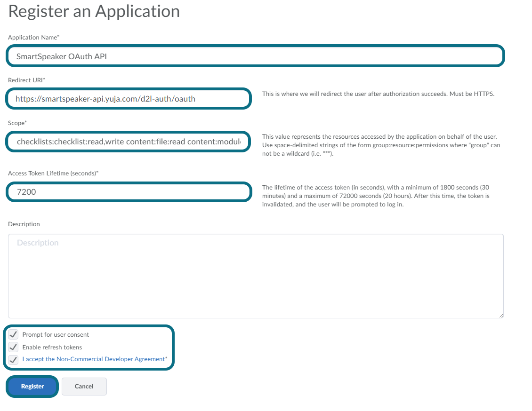The image size is (532, 411).
Task: Uncheck the Non-Commercial Developer Agreement acceptance
Action: pos(13,359)
